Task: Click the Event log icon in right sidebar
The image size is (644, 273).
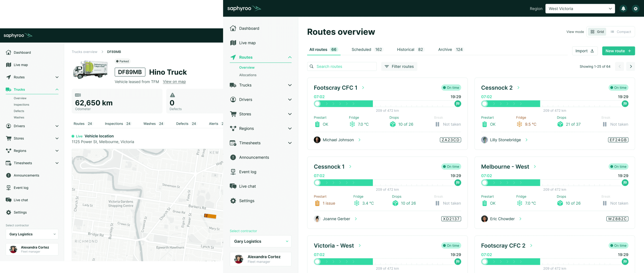Action: pos(233,172)
